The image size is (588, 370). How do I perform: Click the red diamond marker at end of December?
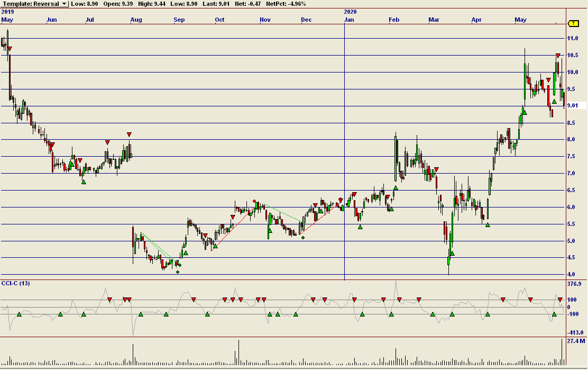click(x=341, y=200)
